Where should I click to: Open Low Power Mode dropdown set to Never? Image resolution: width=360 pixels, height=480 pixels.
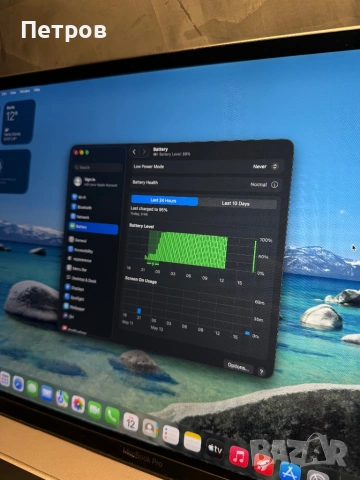tap(265, 166)
